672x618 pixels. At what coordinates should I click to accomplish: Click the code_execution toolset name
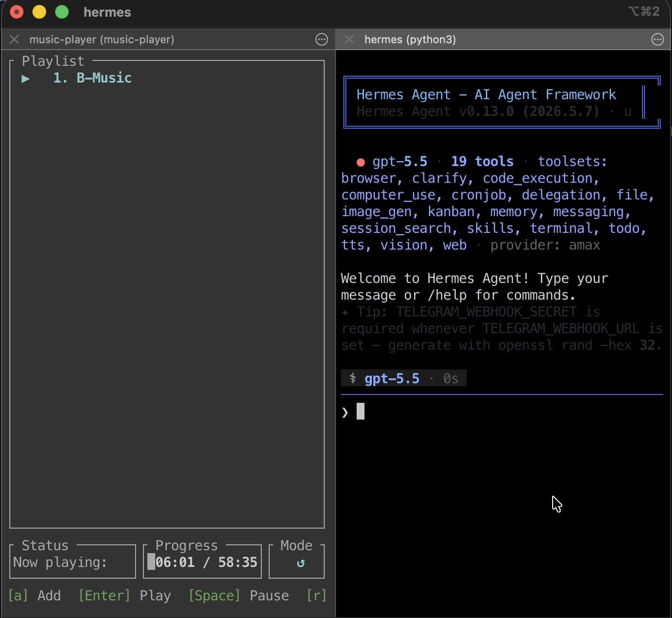tap(537, 178)
